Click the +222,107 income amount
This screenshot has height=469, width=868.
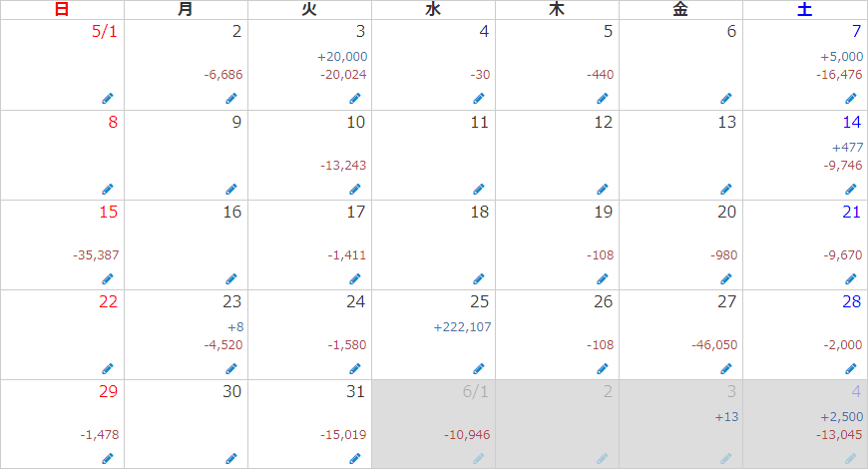(462, 327)
